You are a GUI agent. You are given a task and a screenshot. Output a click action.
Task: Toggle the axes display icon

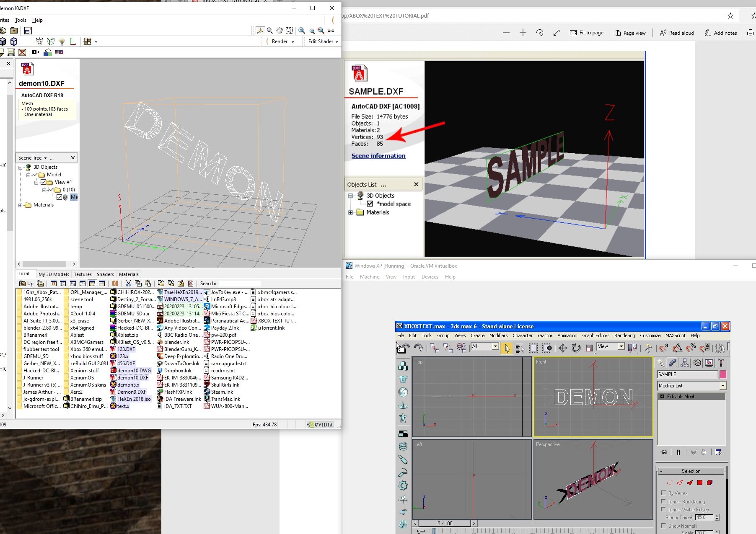(73, 41)
